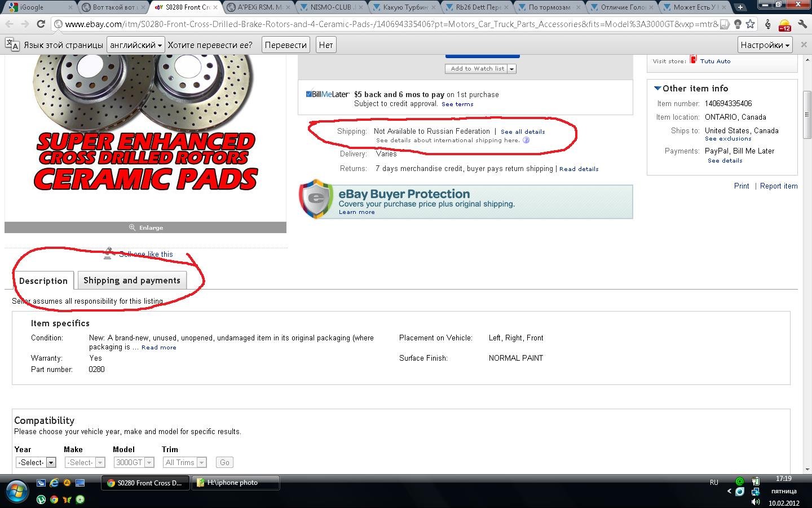Open the -12 weather extension icon
Viewport: 812px width, 508px height.
[x=784, y=25]
